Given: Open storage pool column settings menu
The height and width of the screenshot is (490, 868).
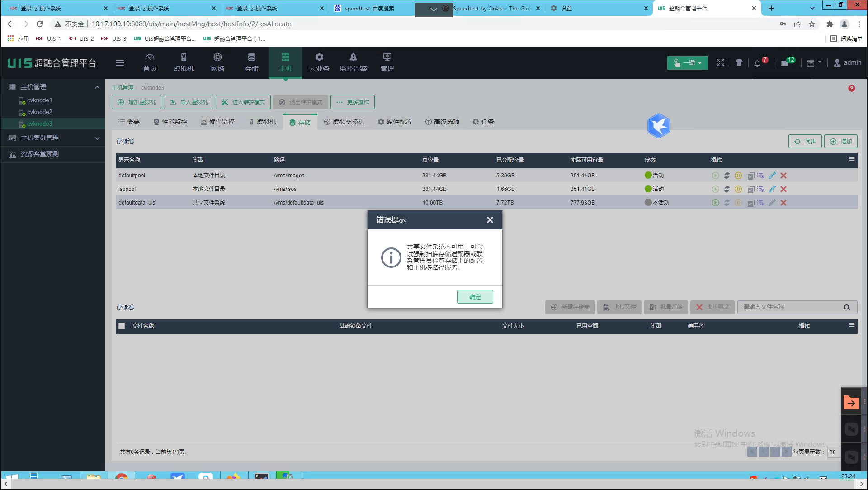Looking at the screenshot, I should click(852, 159).
